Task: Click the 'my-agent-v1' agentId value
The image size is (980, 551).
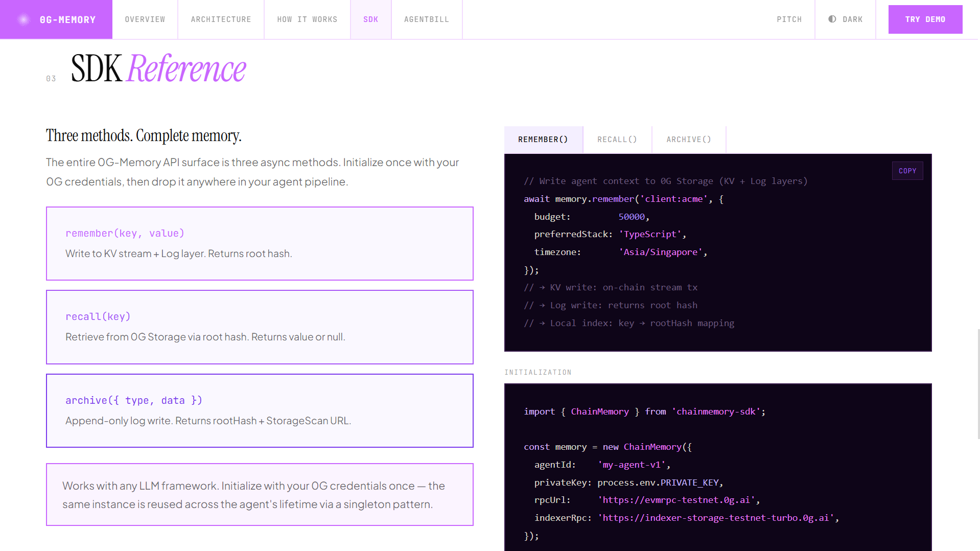Action: tap(632, 465)
